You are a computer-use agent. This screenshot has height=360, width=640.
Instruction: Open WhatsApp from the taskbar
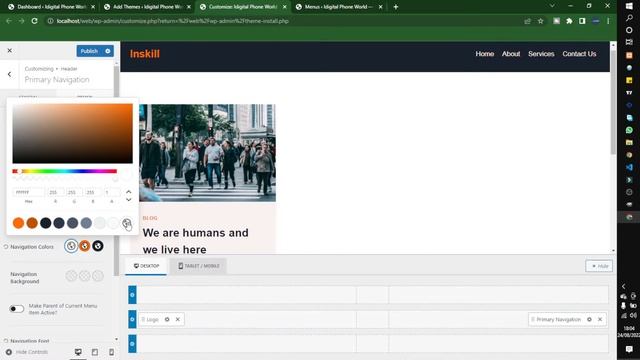point(629,130)
